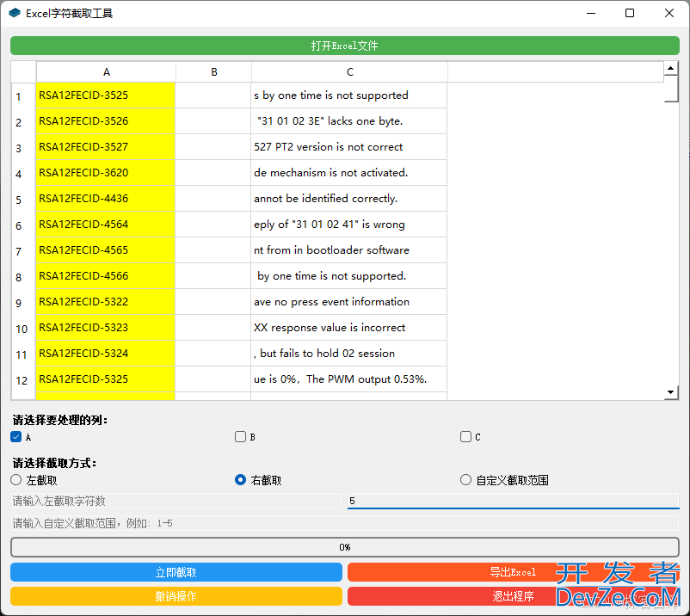Click the 0% progress bar
This screenshot has width=690, height=616.
coord(344,547)
